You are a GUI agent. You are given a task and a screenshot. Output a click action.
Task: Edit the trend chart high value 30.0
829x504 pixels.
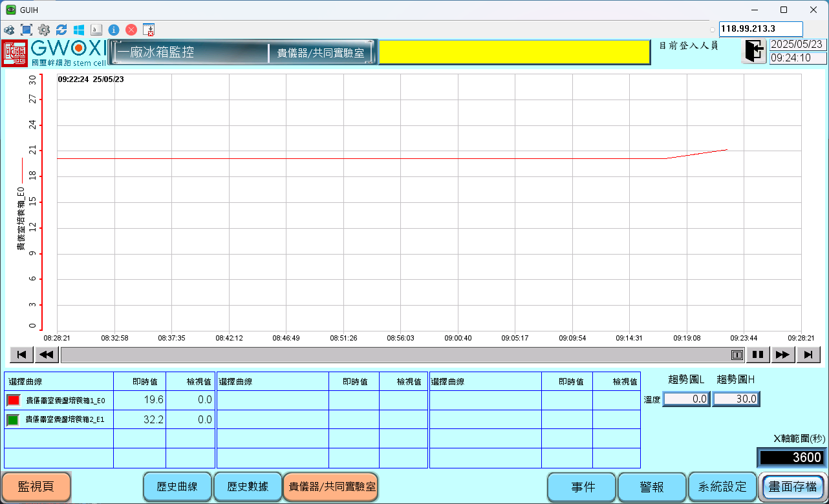[736, 399]
